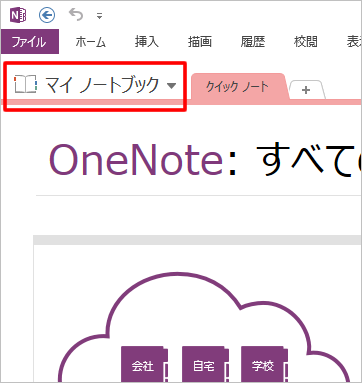Click the page title OneNote: すべて
The height and width of the screenshot is (383, 362).
(x=205, y=160)
